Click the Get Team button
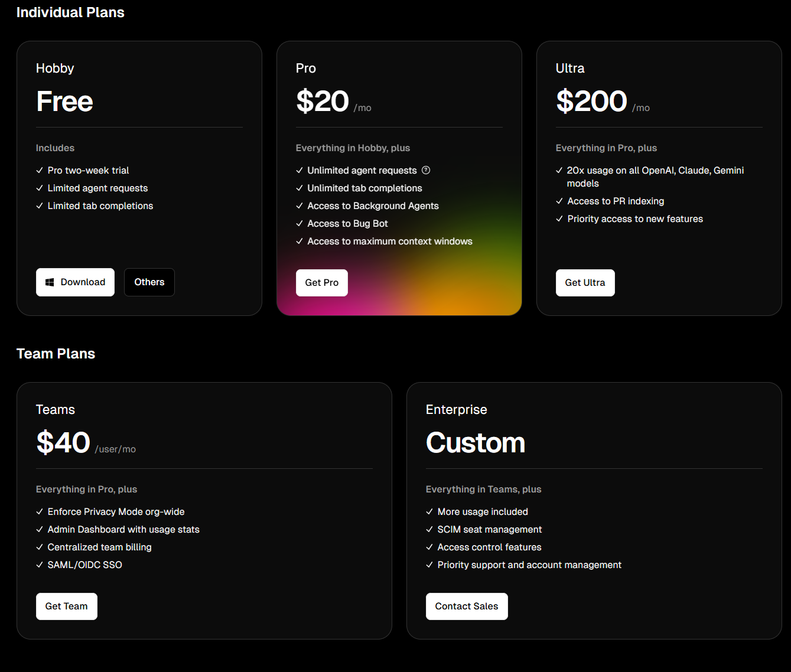 pyautogui.click(x=67, y=606)
